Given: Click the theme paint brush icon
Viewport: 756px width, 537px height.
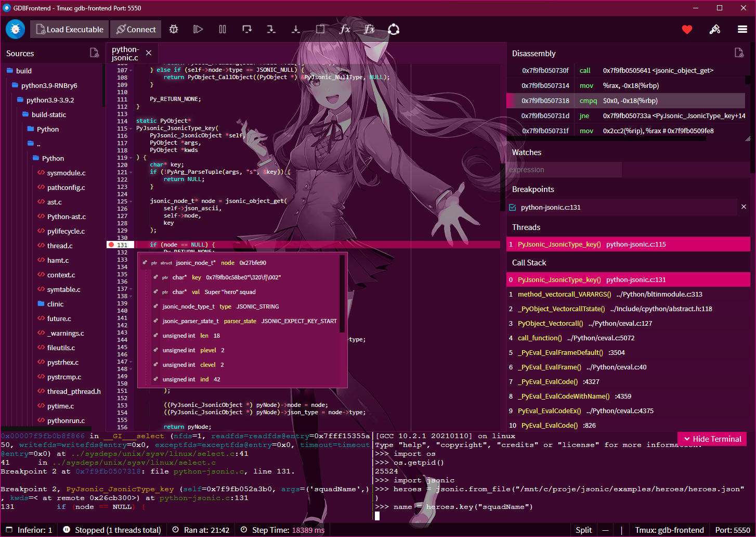Looking at the screenshot, I should tap(715, 30).
